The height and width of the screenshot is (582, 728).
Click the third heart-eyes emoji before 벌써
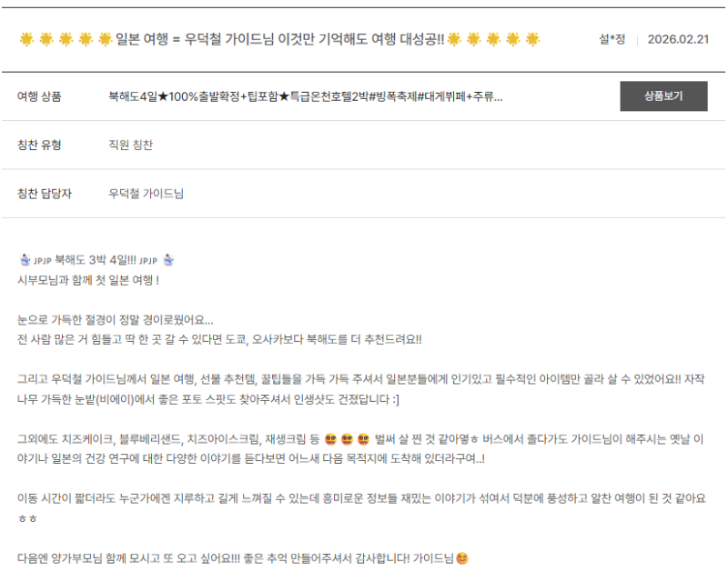[363, 439]
